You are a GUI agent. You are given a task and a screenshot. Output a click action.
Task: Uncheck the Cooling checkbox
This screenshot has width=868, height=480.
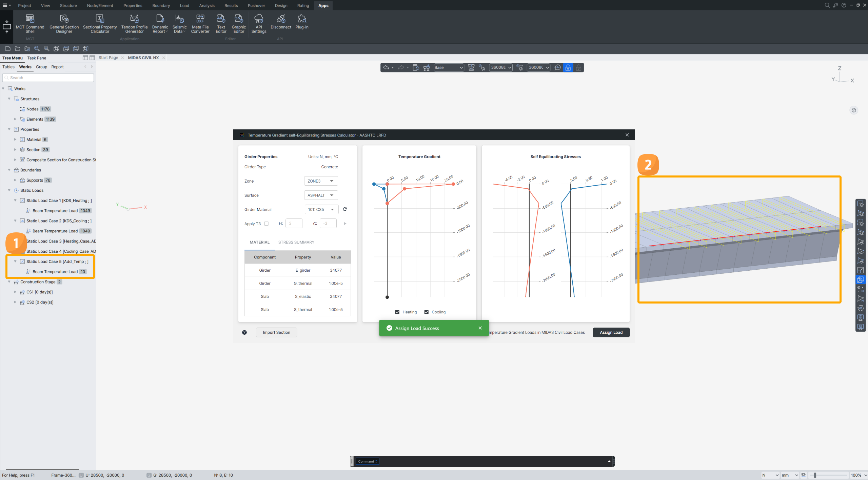427,312
